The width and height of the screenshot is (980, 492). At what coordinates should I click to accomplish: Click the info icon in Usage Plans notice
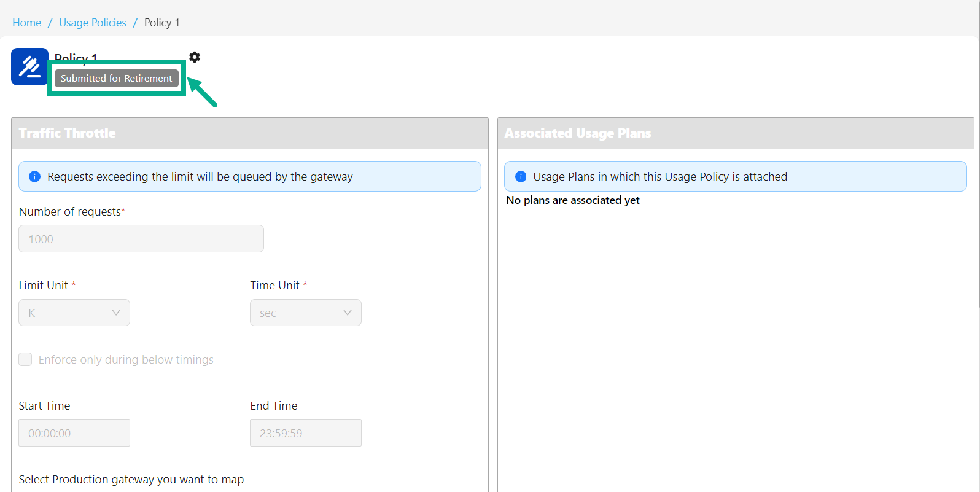(521, 177)
